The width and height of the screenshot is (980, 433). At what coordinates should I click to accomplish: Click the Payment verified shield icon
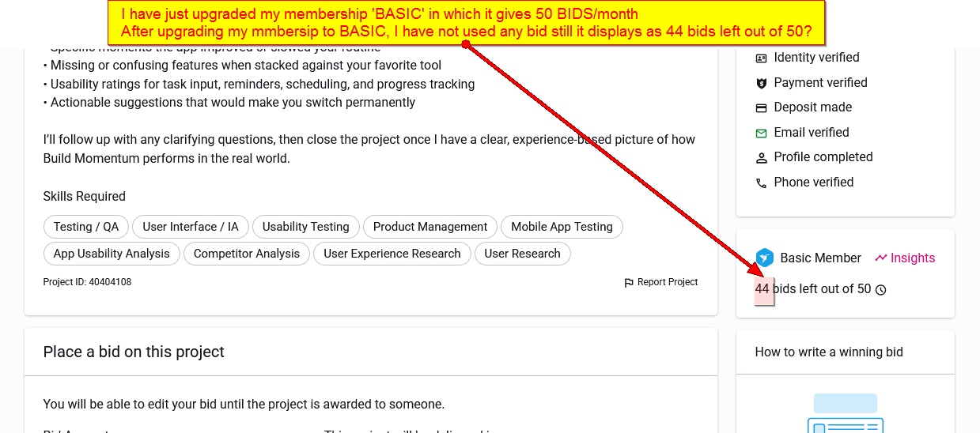coord(761,83)
